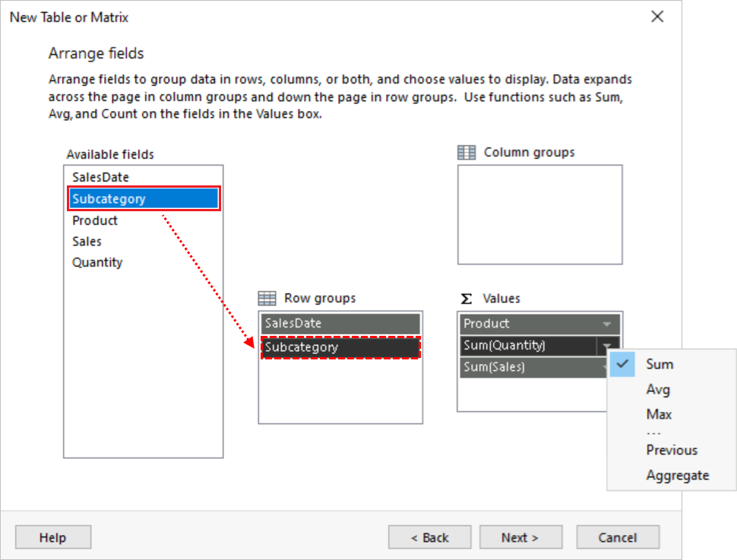Screen dimensions: 737x560
Task: Click the Column groups table icon
Action: click(x=466, y=152)
